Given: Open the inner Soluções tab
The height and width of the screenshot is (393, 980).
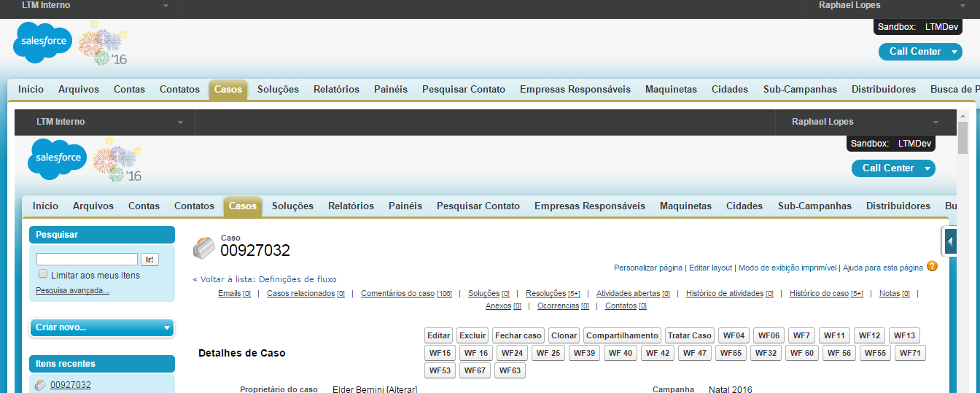Looking at the screenshot, I should pyautogui.click(x=292, y=206).
